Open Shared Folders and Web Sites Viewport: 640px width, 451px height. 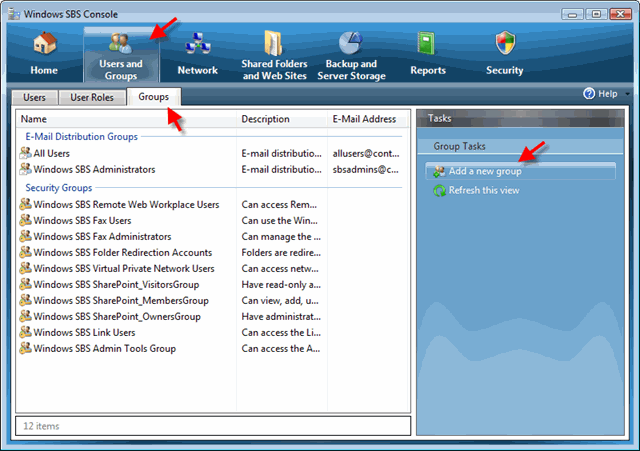click(x=273, y=43)
